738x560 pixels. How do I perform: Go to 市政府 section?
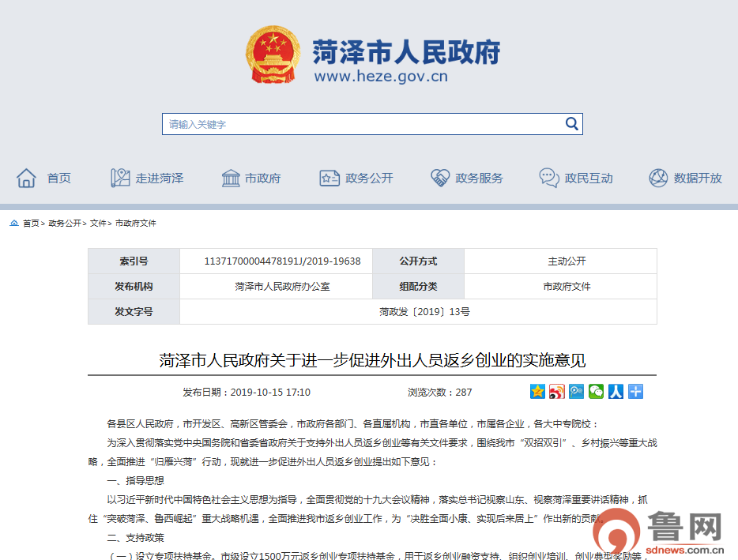click(x=251, y=179)
